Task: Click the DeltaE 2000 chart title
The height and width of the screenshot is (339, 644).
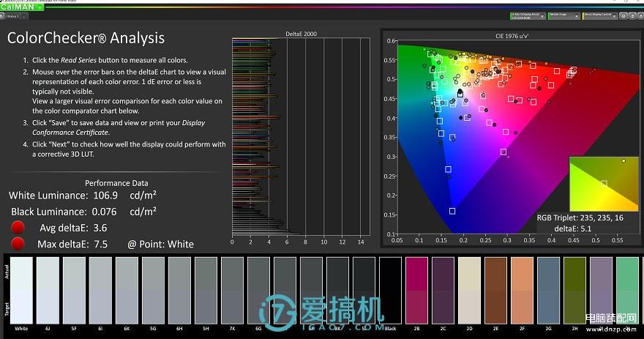Action: [x=301, y=34]
